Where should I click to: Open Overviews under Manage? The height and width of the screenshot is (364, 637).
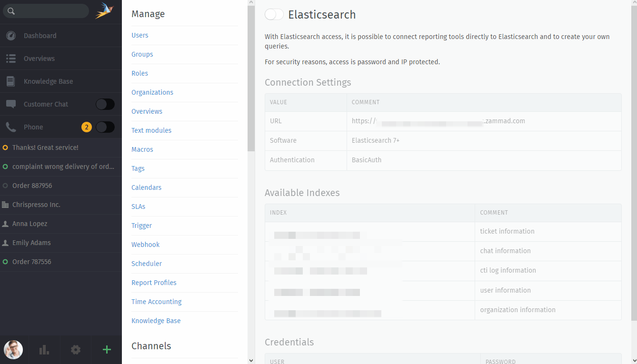[x=147, y=111]
